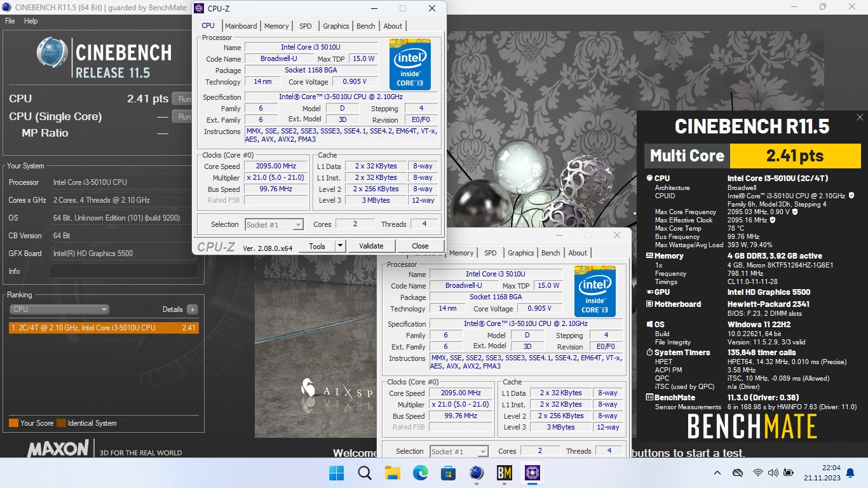The image size is (868, 488).
Task: Click the BenchMate Memory section icon
Action: (649, 256)
